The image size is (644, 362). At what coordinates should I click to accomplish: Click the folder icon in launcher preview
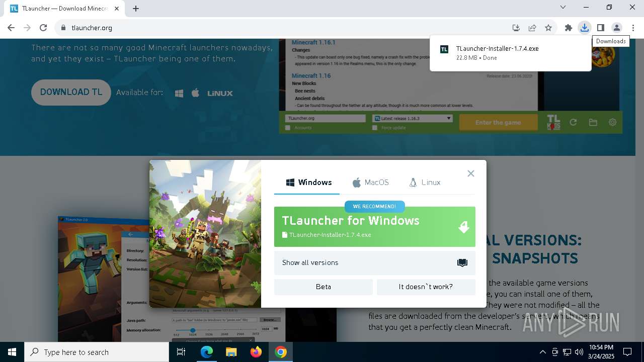593,122
